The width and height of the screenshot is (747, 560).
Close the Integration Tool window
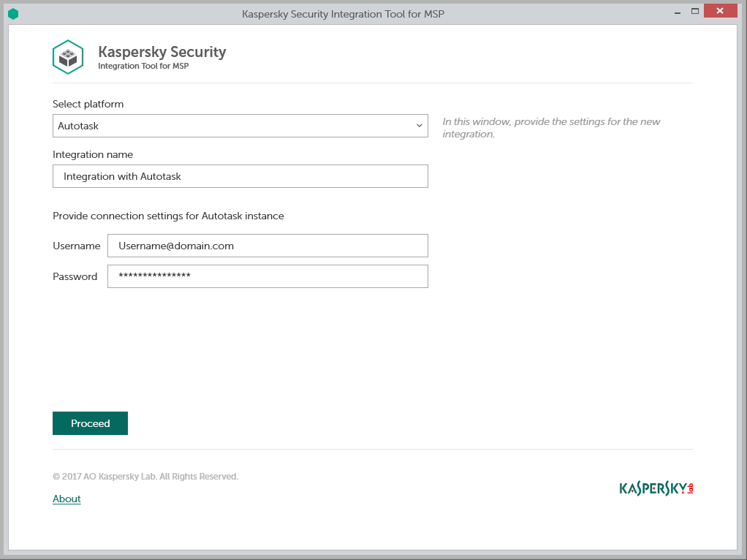(721, 11)
